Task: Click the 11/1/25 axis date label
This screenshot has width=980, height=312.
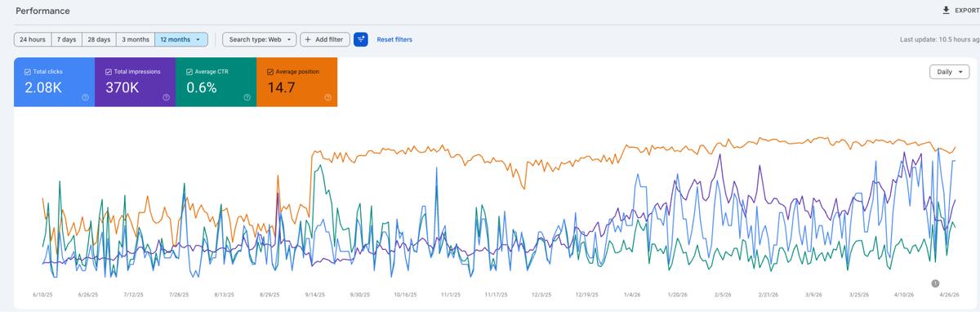Action: pos(450,294)
